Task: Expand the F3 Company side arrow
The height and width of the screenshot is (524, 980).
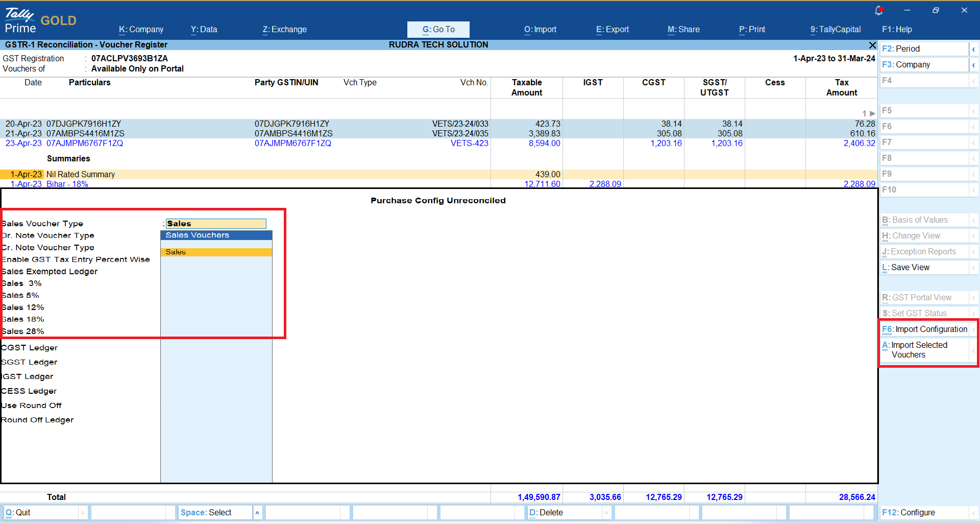Action: [973, 65]
